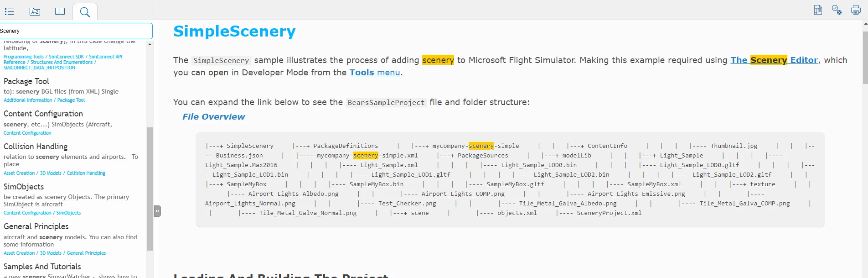Click Thumbnail.jpg in the file tree
This screenshot has width=868, height=278.
[734, 146]
